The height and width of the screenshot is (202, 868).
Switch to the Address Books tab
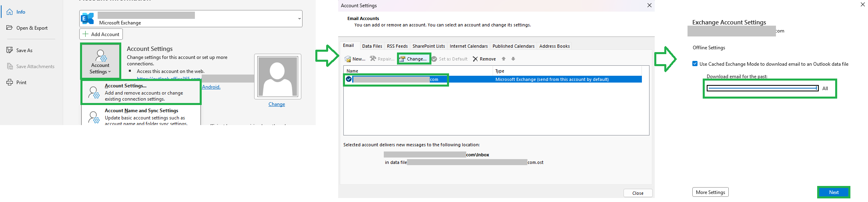tap(554, 46)
